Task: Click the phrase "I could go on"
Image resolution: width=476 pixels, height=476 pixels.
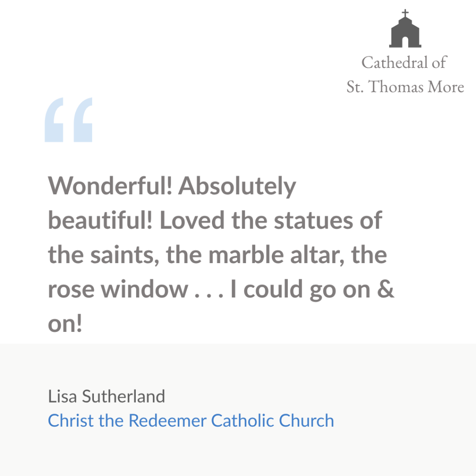Action: pos(301,290)
